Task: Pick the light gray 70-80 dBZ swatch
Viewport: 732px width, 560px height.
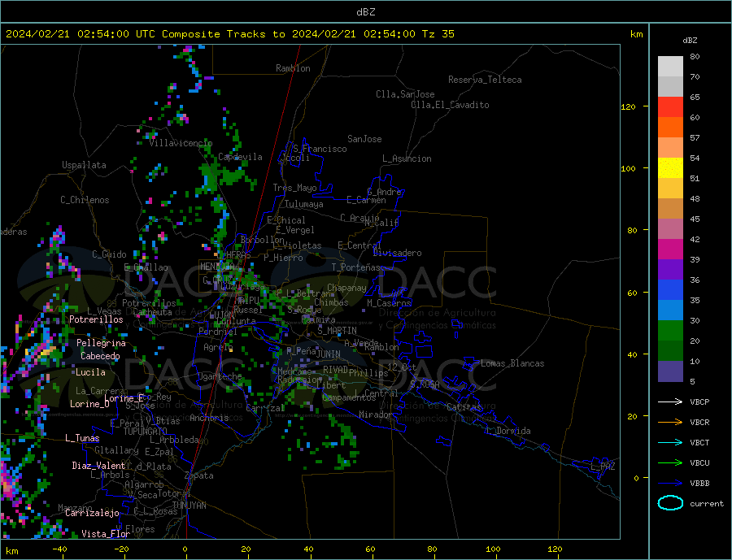Action: tap(670, 67)
